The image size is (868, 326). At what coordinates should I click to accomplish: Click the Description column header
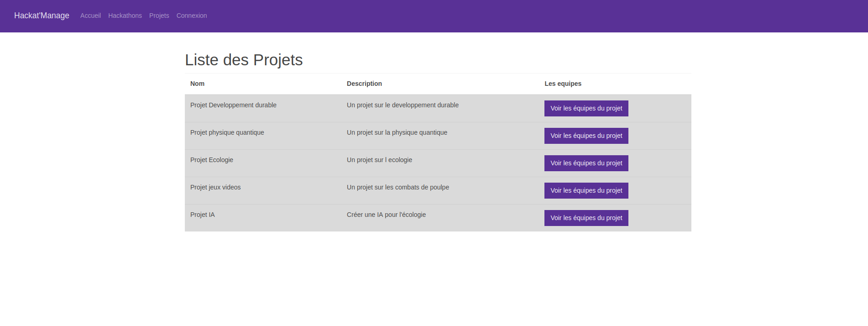point(364,84)
